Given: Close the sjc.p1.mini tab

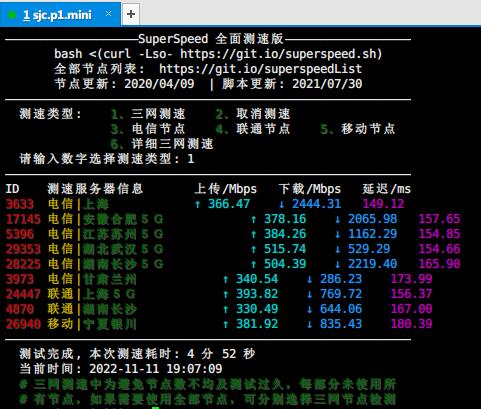Looking at the screenshot, I should [x=108, y=14].
